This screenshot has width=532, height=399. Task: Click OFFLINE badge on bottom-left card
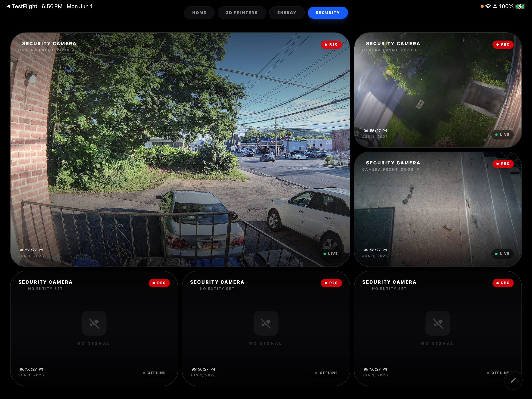click(154, 373)
